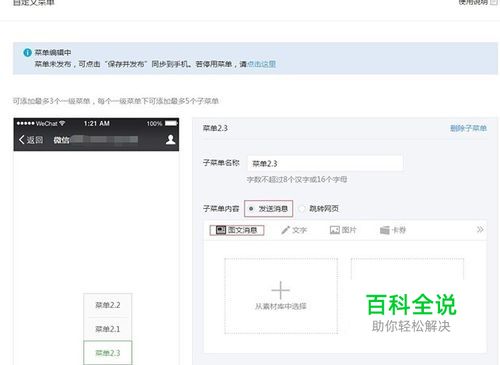Switch to the 文字 tab
500x365 pixels.
[294, 230]
